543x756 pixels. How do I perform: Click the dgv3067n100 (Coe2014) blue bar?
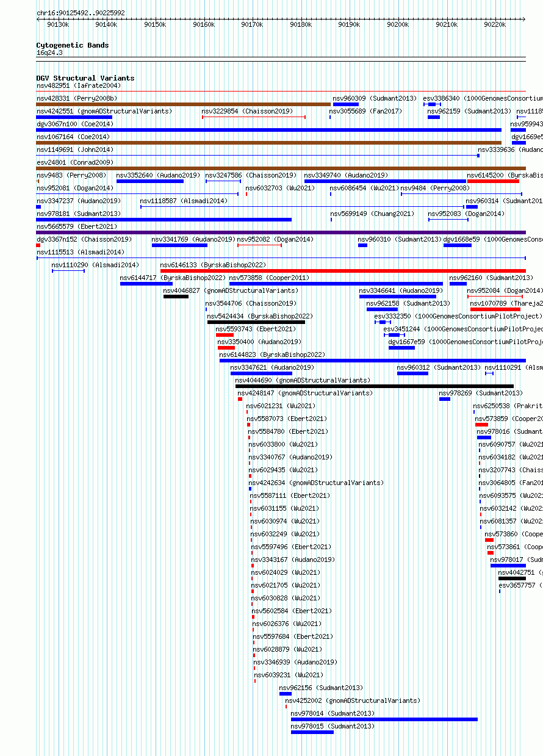click(x=269, y=130)
